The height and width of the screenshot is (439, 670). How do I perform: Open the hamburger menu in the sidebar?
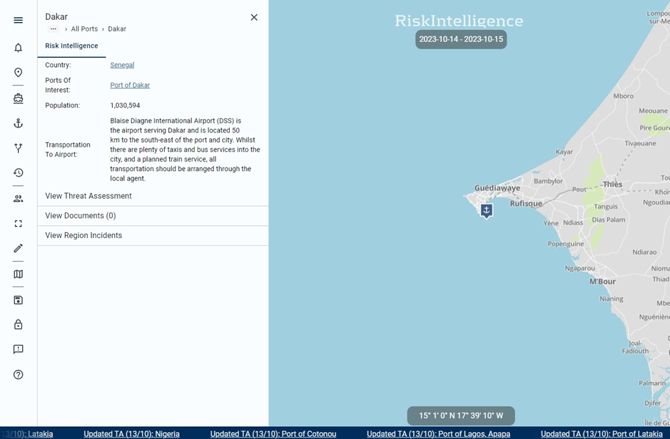pyautogui.click(x=18, y=20)
